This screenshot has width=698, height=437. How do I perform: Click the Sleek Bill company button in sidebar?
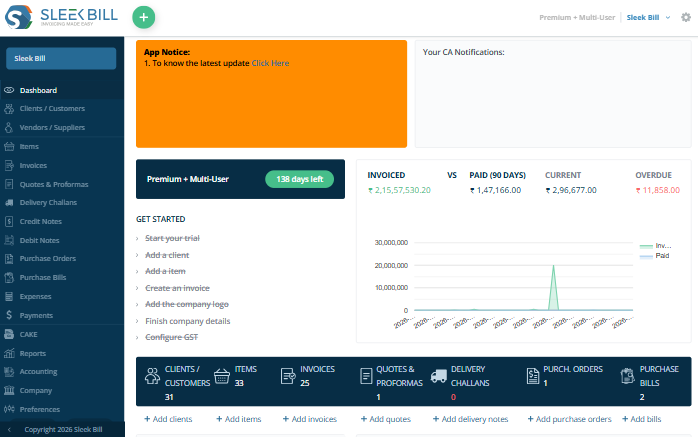pyautogui.click(x=61, y=58)
